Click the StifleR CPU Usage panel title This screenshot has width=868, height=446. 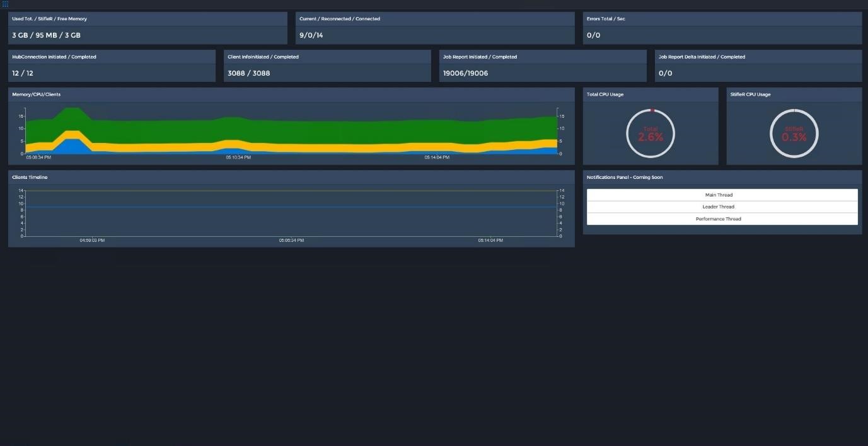(x=750, y=94)
